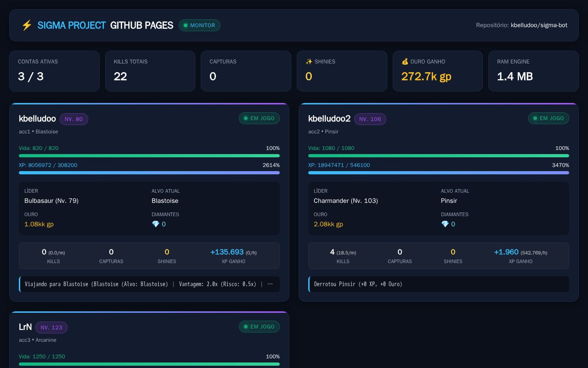The image size is (588, 368).
Task: Click the sparkles icon beside SHINIES
Action: 309,62
